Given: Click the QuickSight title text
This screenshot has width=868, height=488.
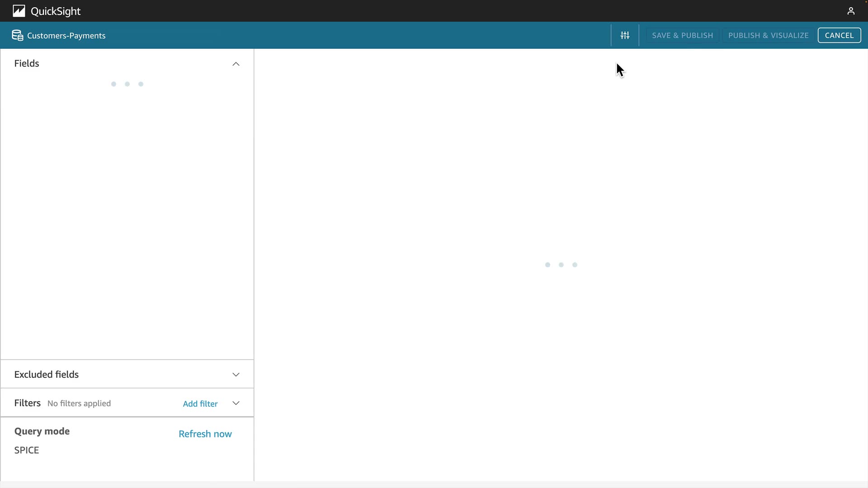Looking at the screenshot, I should coord(56,11).
